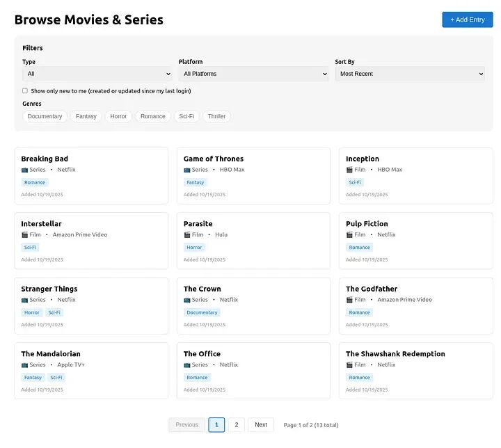Open The Mandalorian title
The image size is (501, 448).
[x=51, y=353]
